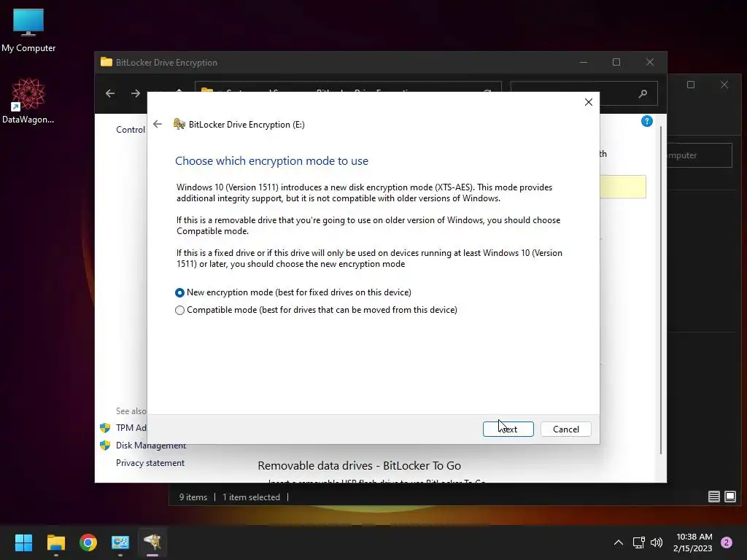This screenshot has height=560, width=747.
Task: Go back using the wizard back arrow
Action: [x=158, y=124]
